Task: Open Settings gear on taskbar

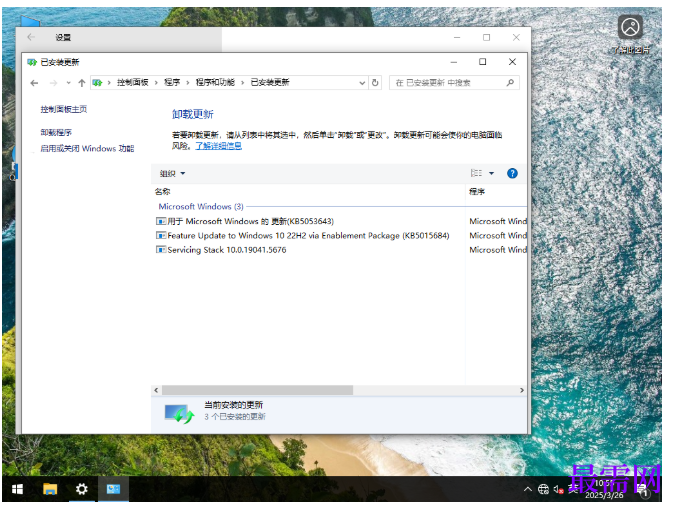Action: tap(82, 489)
